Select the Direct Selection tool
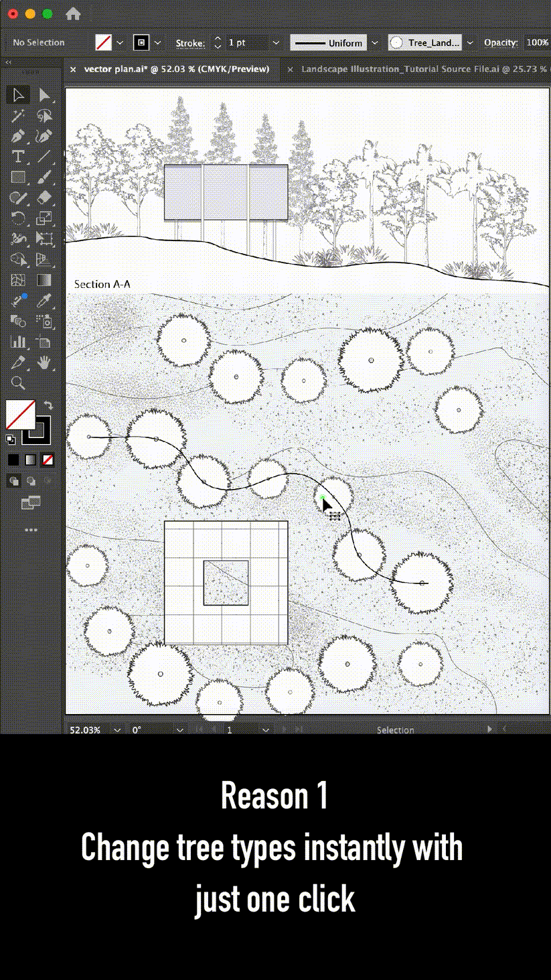551x980 pixels. coord(44,95)
